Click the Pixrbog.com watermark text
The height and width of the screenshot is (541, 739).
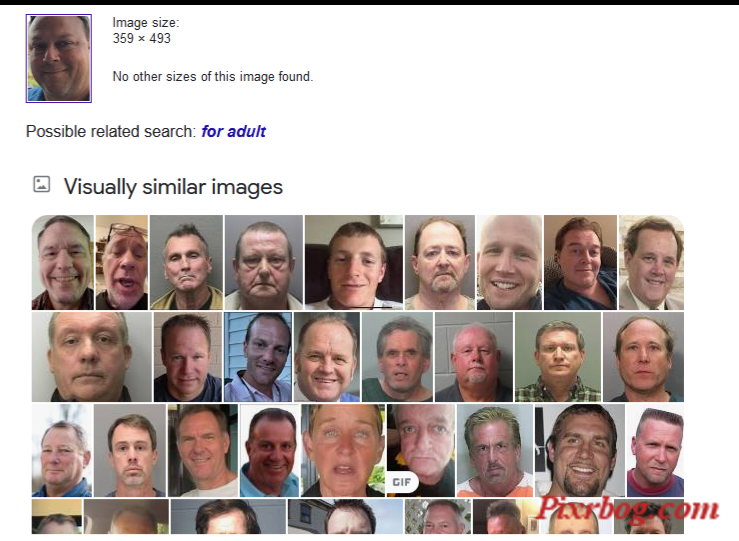click(x=628, y=510)
